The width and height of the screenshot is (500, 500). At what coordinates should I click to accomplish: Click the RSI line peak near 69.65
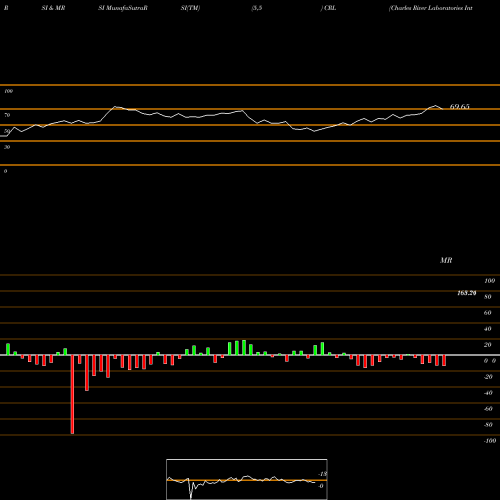(x=436, y=106)
